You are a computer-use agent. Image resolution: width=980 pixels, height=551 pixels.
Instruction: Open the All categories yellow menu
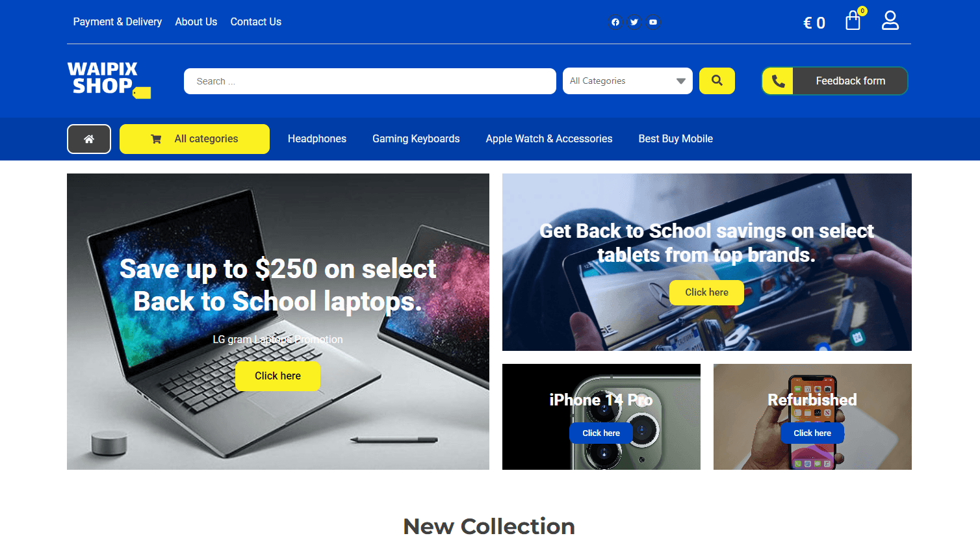(194, 139)
